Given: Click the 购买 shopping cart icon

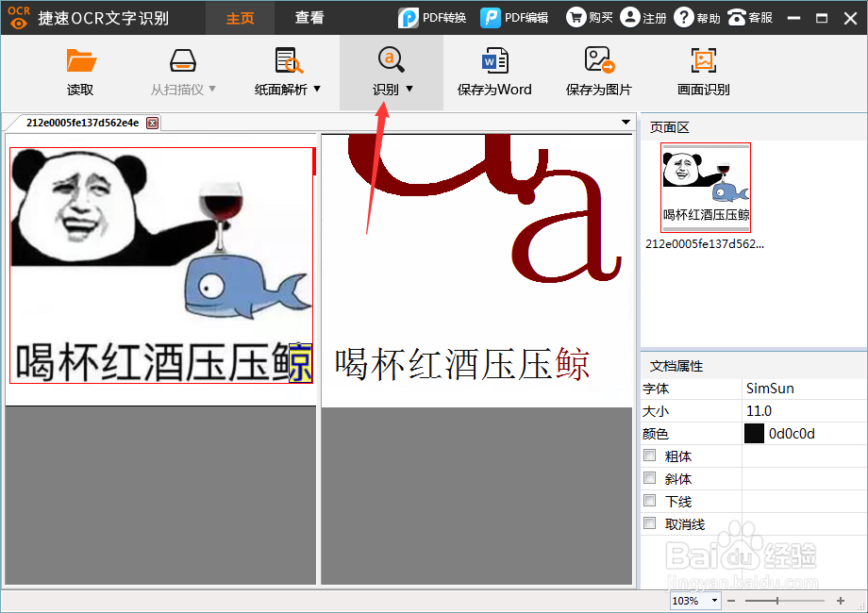Looking at the screenshot, I should coord(576,17).
